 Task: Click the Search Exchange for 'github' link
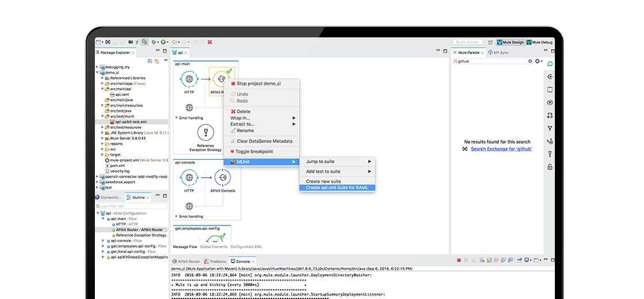pyautogui.click(x=501, y=149)
